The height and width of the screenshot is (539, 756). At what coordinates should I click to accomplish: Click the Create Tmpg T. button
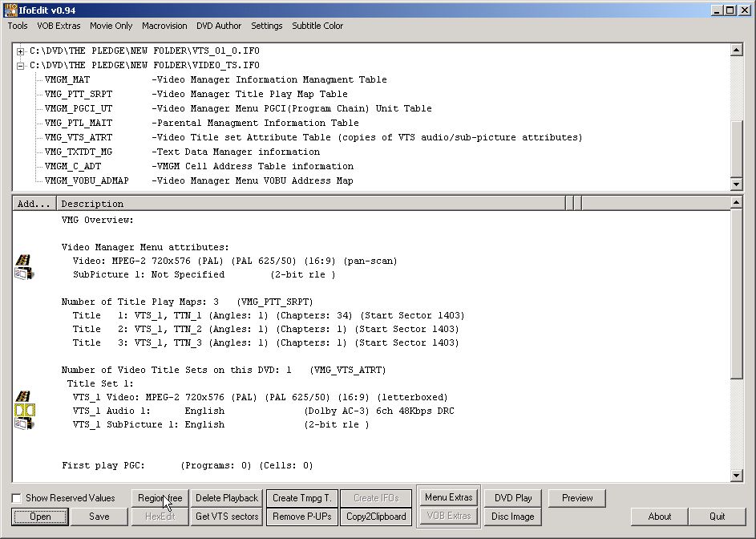point(301,498)
